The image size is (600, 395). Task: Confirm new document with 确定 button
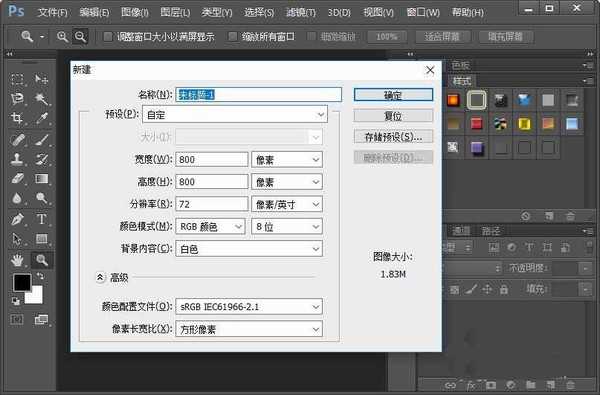click(393, 95)
